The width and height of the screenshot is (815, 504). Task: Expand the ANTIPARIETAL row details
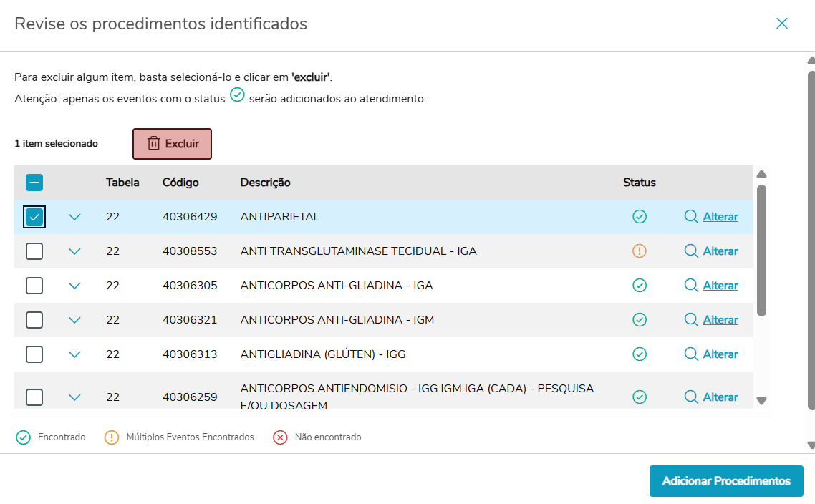[x=74, y=217]
